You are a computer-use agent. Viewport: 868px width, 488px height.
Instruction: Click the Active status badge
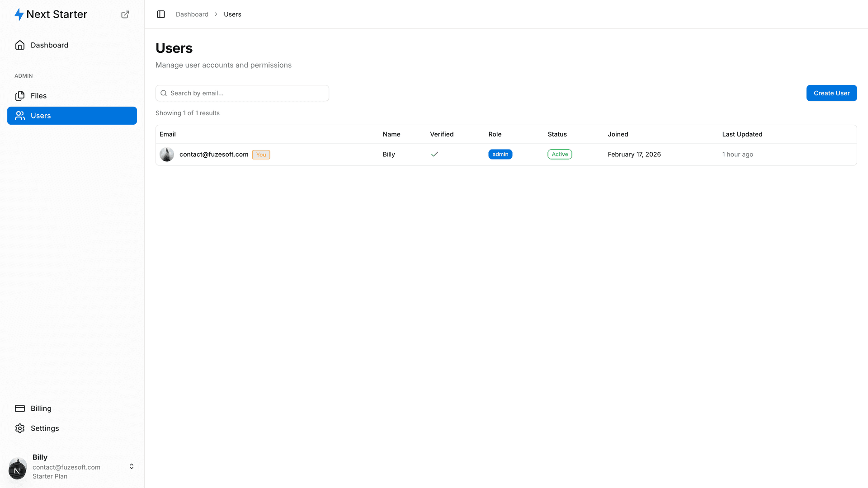560,155
